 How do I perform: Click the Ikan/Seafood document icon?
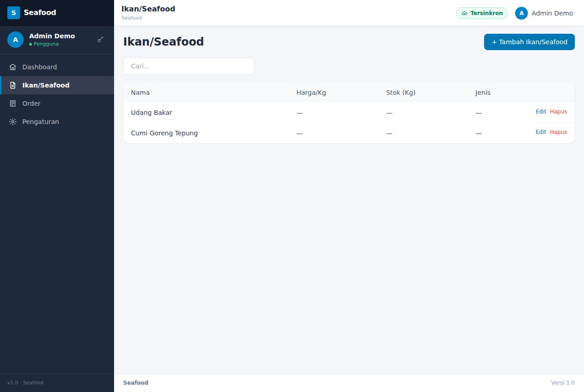tap(13, 85)
